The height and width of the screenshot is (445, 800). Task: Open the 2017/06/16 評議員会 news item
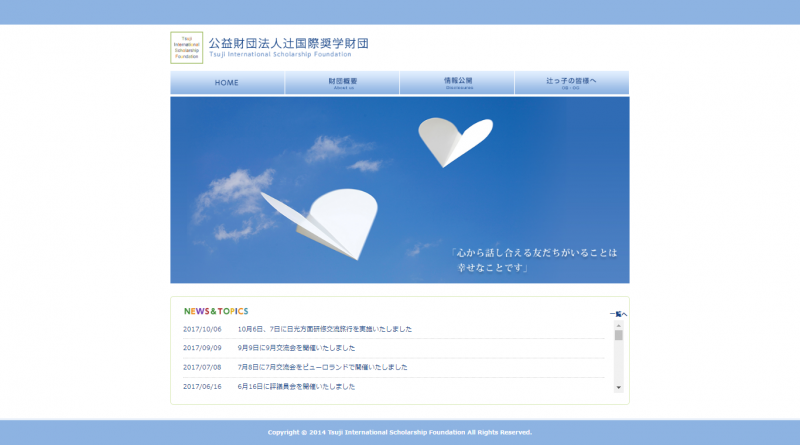click(x=296, y=386)
